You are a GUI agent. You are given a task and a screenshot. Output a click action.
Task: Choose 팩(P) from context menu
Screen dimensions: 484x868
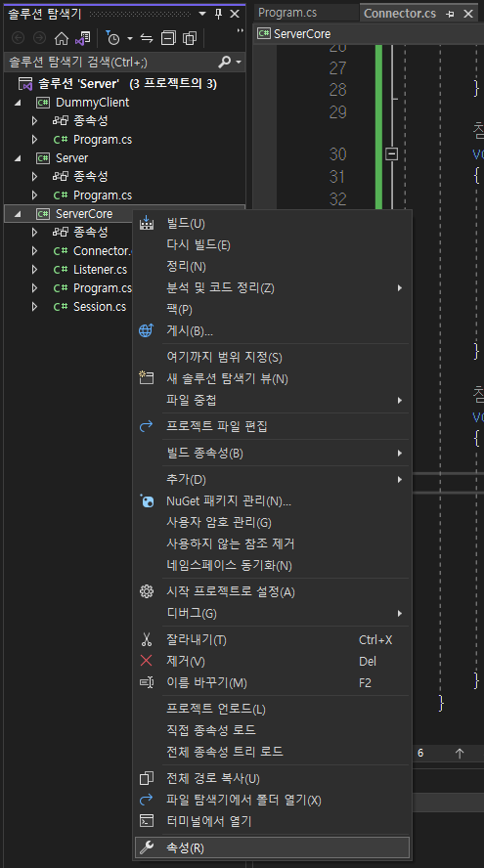(272, 310)
